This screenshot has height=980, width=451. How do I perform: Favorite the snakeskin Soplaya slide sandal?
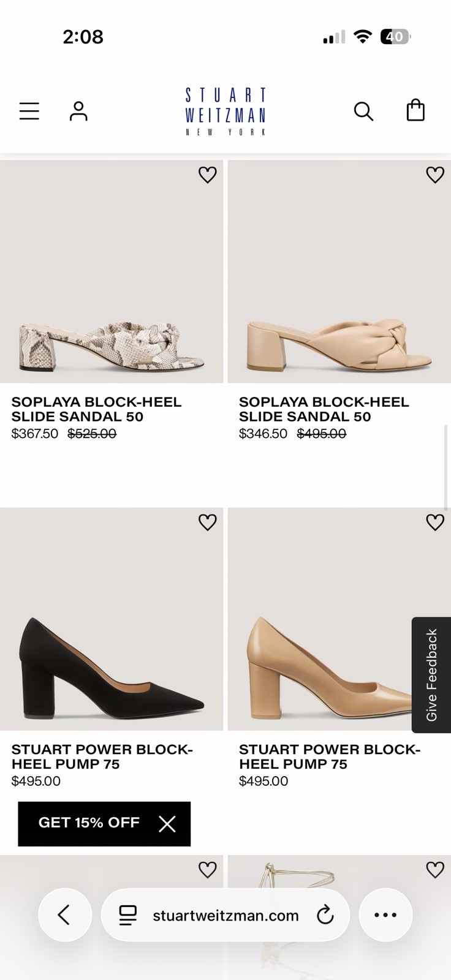pyautogui.click(x=208, y=175)
